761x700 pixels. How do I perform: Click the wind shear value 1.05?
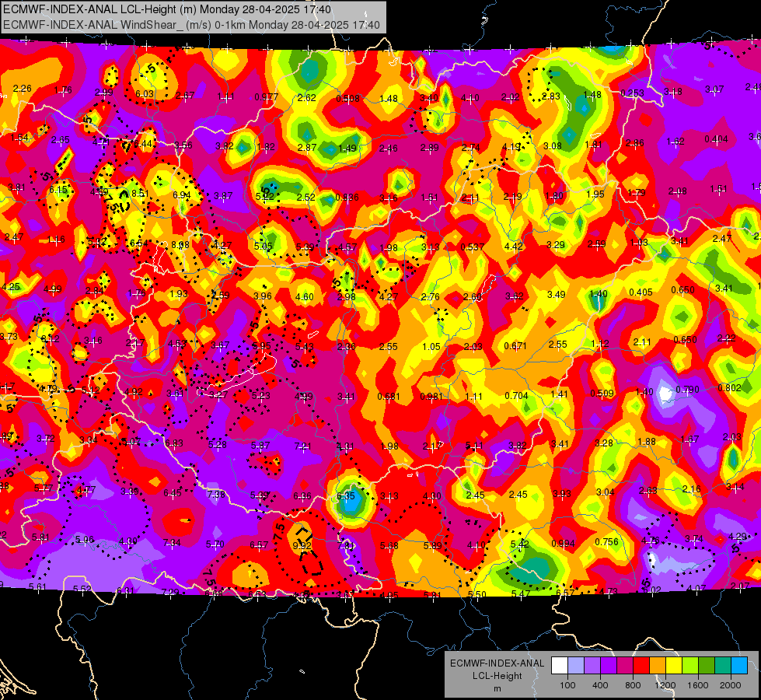click(431, 347)
